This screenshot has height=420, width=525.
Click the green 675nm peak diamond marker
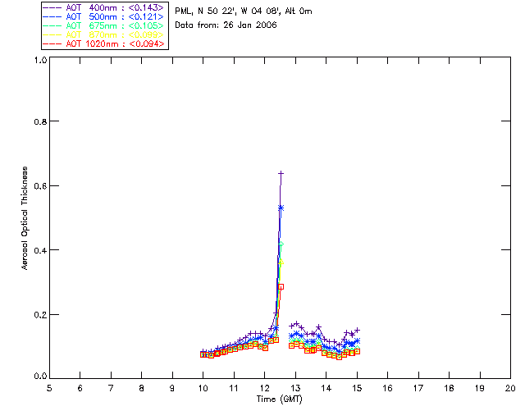click(281, 244)
